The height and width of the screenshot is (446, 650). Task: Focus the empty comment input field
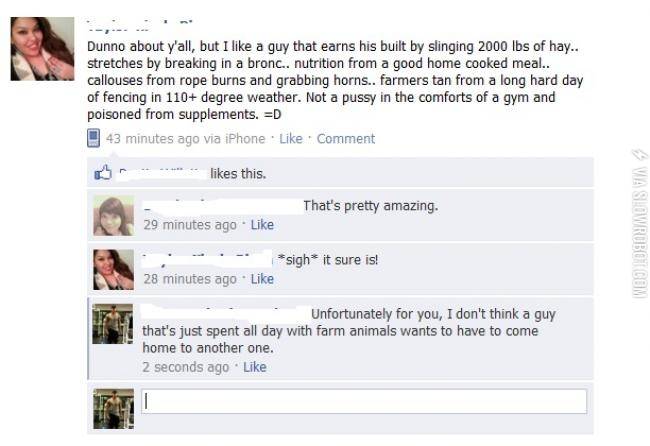tap(362, 401)
